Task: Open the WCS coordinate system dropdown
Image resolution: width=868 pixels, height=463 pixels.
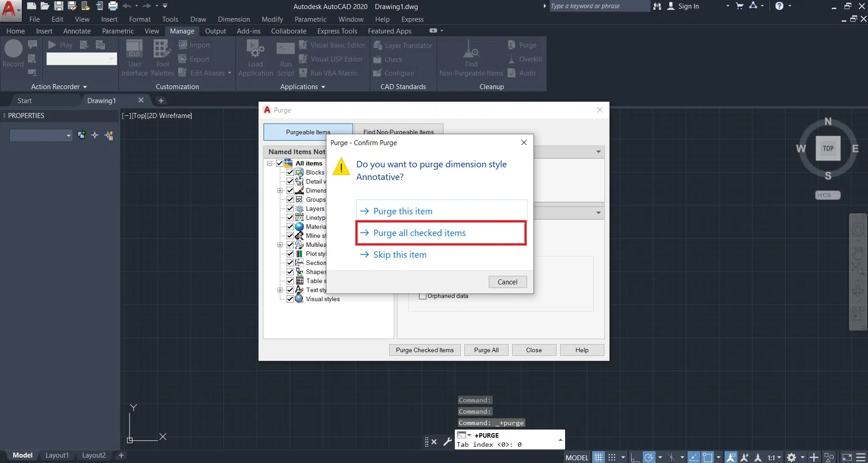Action: 827,195
